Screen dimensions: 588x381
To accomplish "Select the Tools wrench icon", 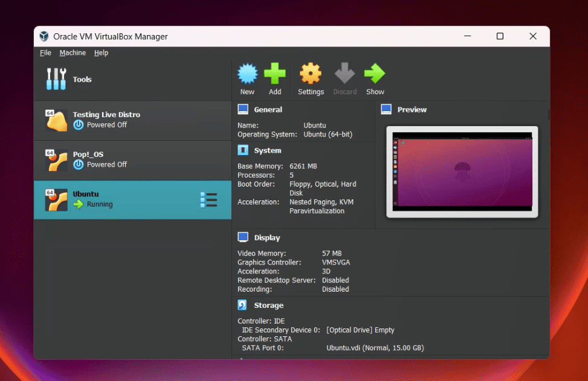I will tap(56, 79).
